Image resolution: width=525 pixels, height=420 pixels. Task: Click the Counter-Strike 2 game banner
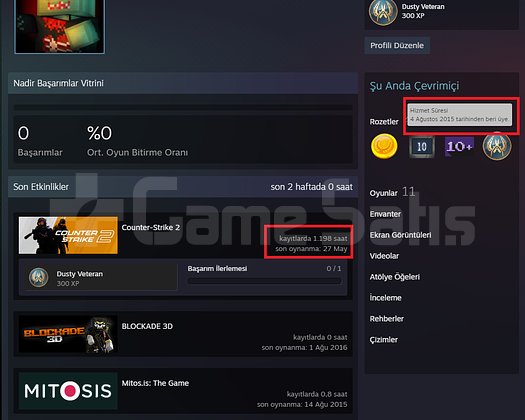(68, 235)
